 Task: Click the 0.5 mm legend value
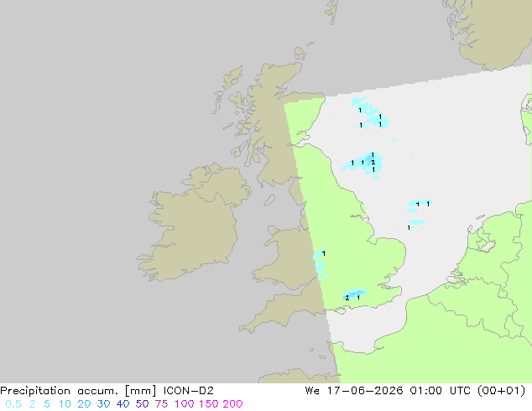click(13, 404)
